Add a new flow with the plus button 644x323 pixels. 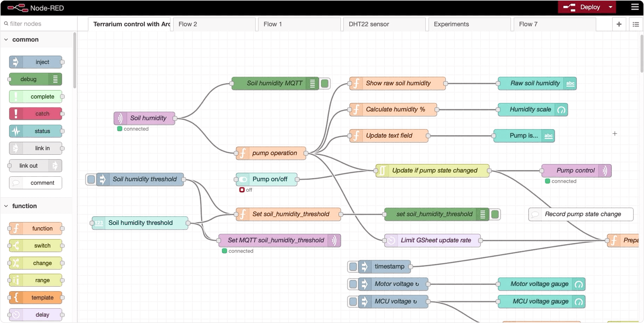(620, 24)
